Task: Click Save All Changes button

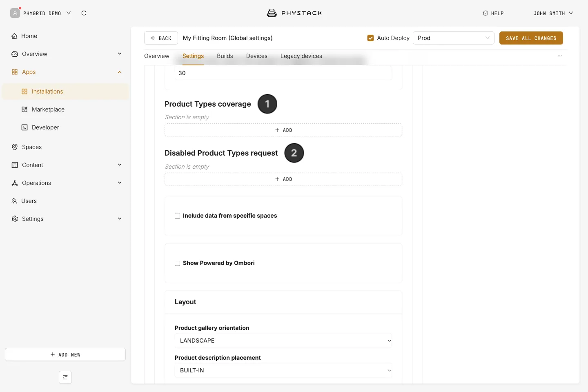Action: (531, 38)
